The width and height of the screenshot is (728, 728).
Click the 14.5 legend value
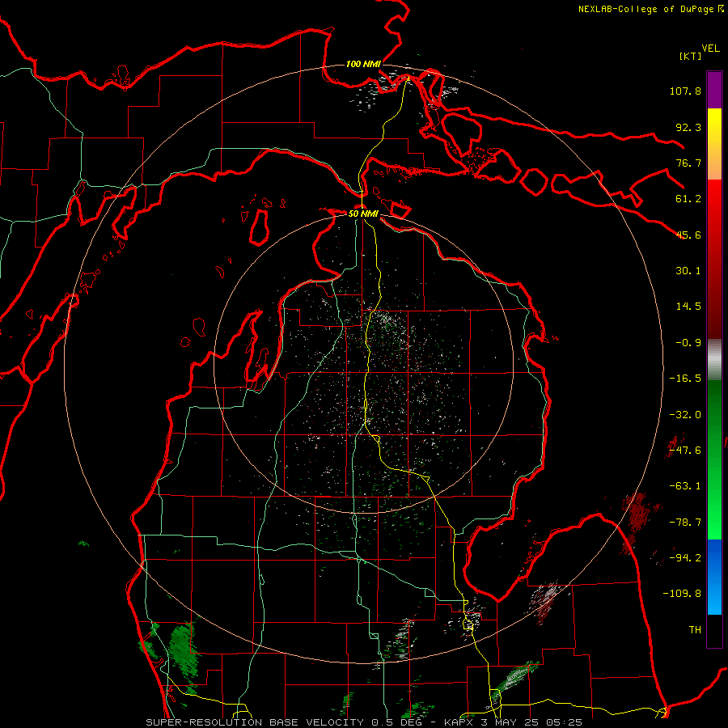(688, 307)
